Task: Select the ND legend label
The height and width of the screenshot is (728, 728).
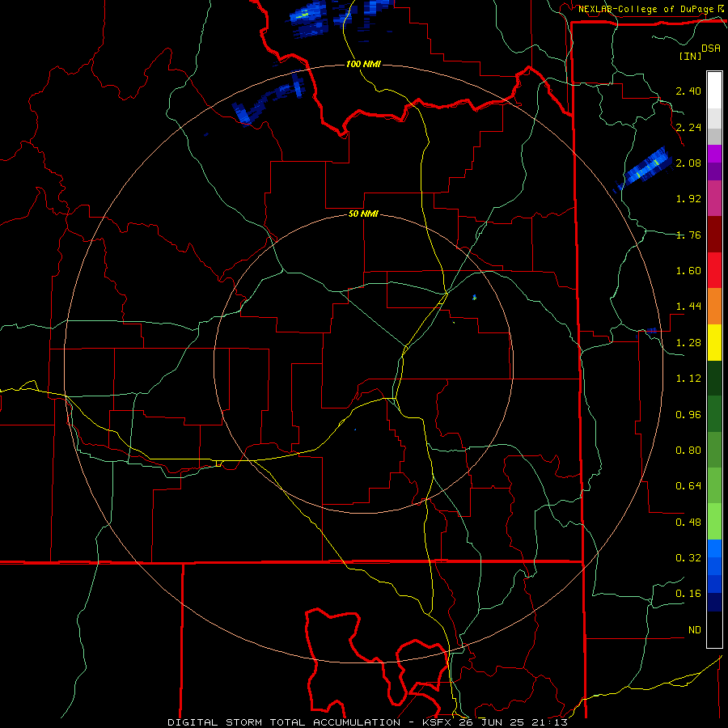Action: pos(695,630)
